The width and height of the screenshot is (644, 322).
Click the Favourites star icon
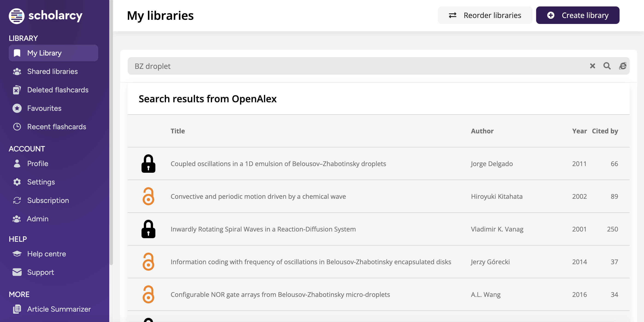(x=17, y=108)
